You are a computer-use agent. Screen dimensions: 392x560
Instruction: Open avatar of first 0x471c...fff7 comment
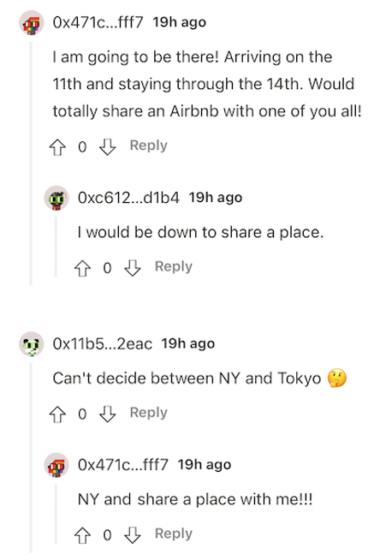32,23
